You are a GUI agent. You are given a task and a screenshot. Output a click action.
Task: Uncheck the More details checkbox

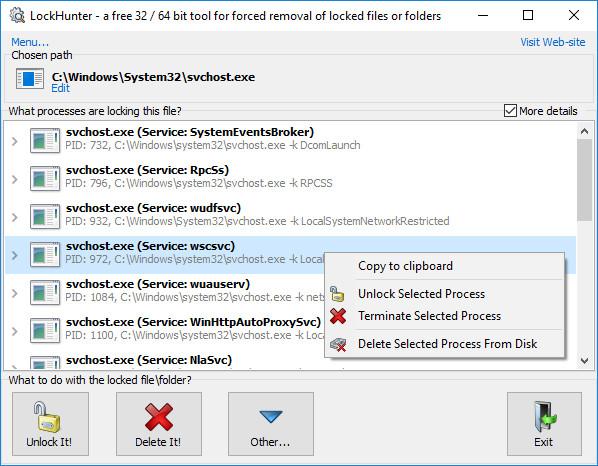tap(510, 111)
